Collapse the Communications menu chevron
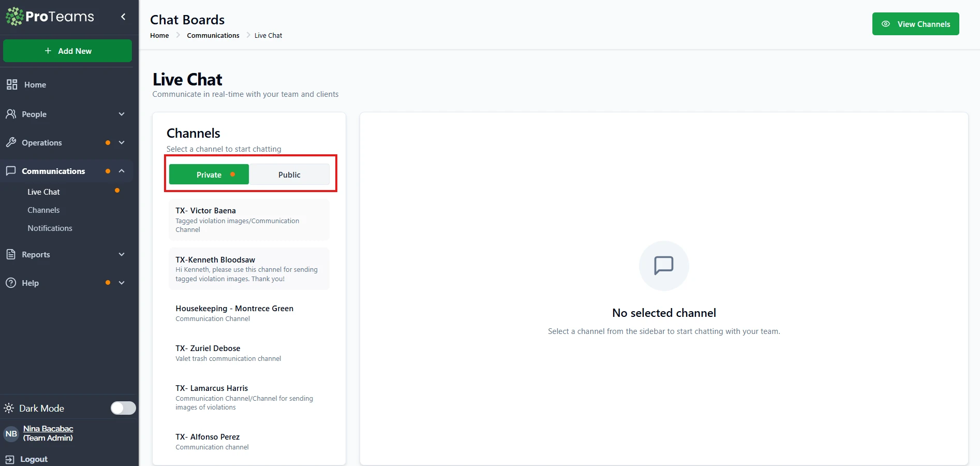 [122, 171]
